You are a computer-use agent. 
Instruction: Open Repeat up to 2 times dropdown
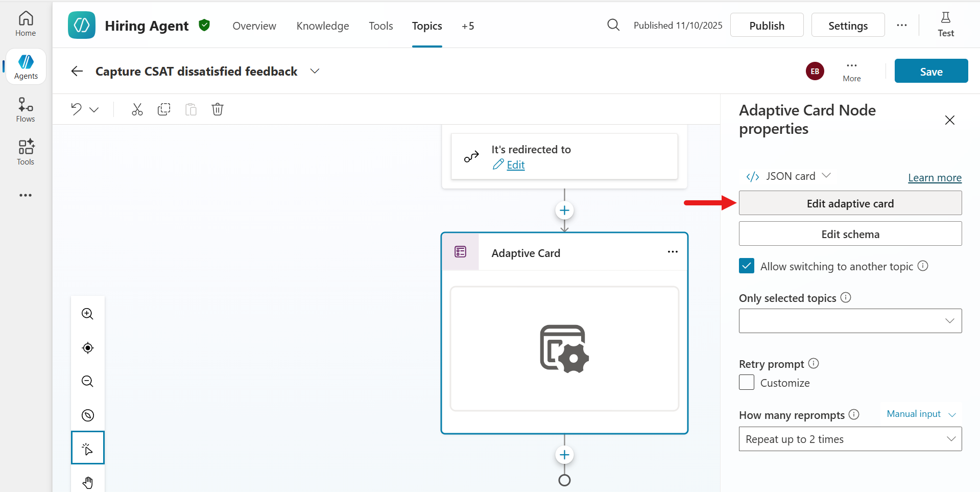tap(850, 439)
